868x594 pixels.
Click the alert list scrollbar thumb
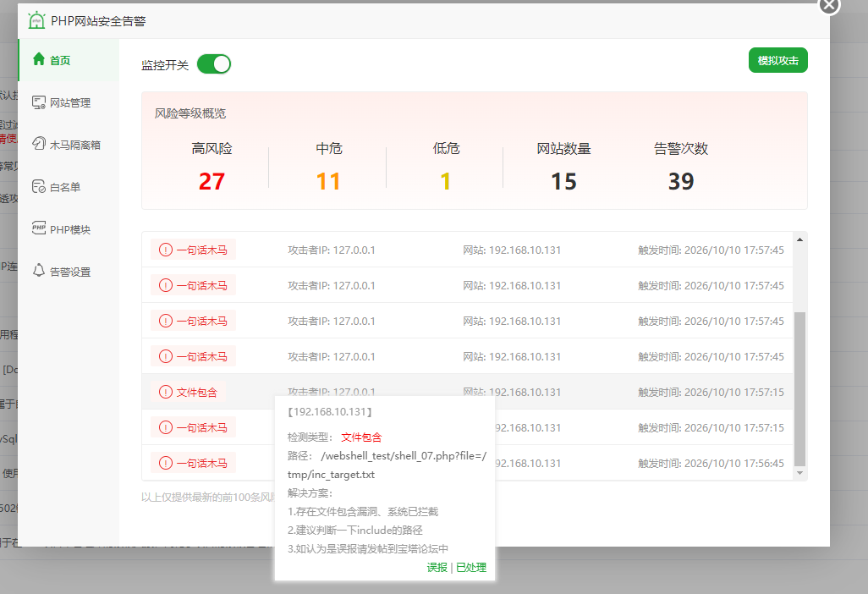[x=799, y=389]
